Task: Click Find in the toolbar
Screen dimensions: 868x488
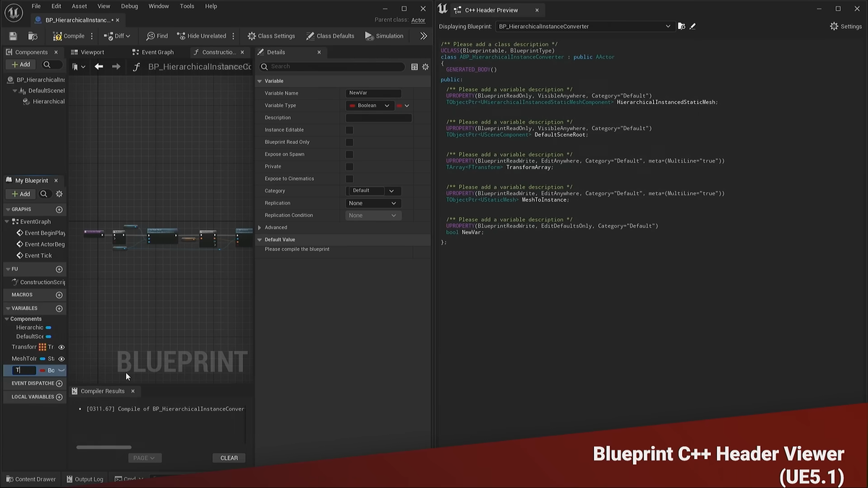Action: click(157, 36)
